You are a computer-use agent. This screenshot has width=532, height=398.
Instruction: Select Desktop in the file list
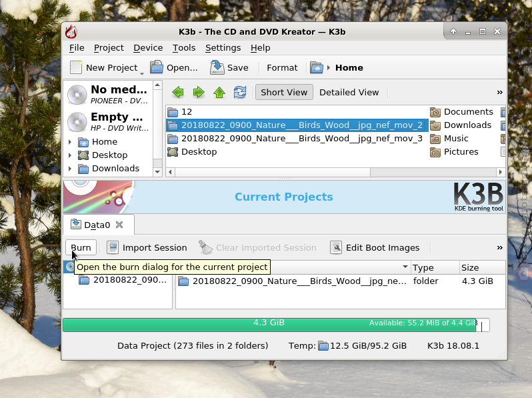click(x=192, y=152)
